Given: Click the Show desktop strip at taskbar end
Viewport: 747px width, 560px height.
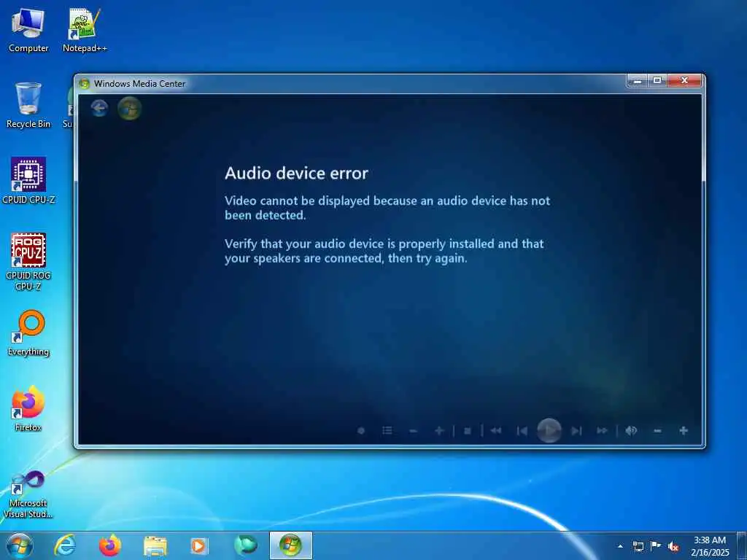Looking at the screenshot, I should [741, 546].
